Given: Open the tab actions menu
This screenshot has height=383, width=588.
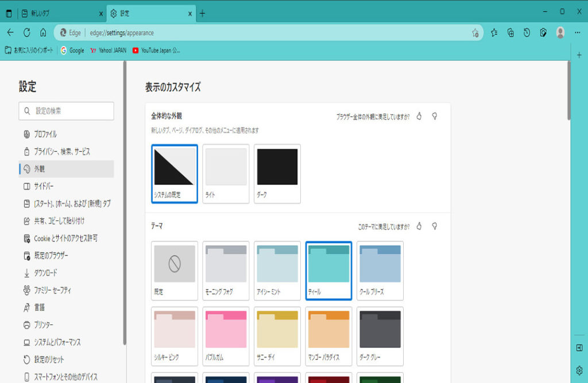Looking at the screenshot, I should pyautogui.click(x=9, y=13).
